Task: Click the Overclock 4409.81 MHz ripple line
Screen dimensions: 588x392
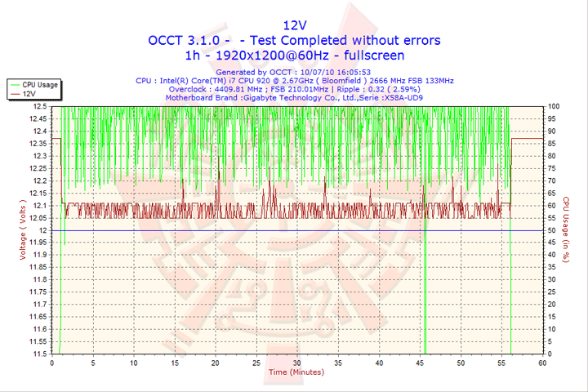Action: [294, 89]
